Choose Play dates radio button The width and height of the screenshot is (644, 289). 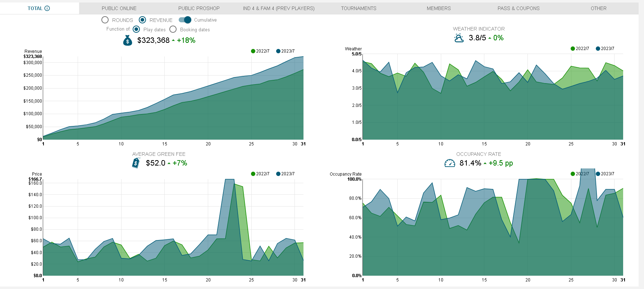click(x=136, y=30)
